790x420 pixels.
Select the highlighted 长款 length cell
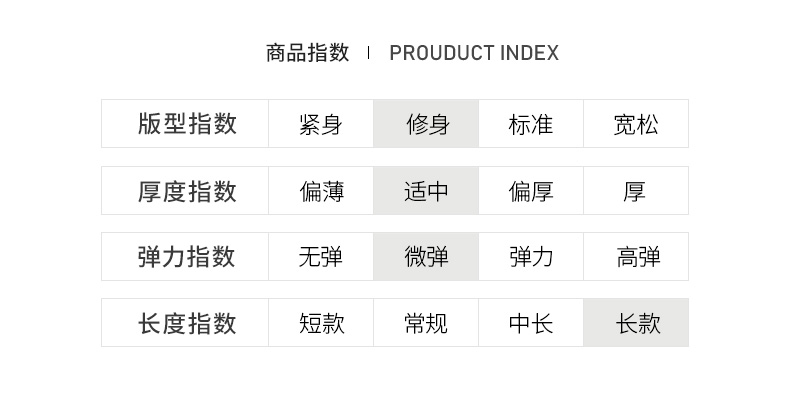636,323
